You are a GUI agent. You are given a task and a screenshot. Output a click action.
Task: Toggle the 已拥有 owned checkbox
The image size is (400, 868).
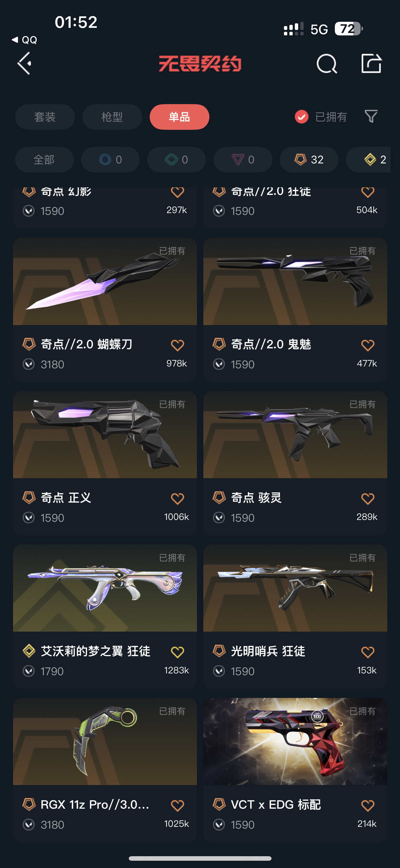pos(302,117)
